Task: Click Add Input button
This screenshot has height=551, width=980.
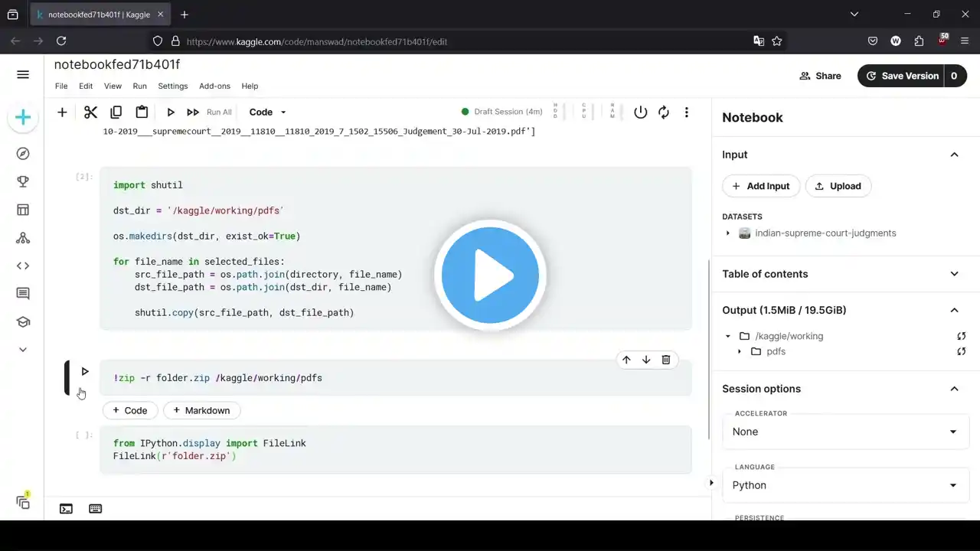Action: 761,186
